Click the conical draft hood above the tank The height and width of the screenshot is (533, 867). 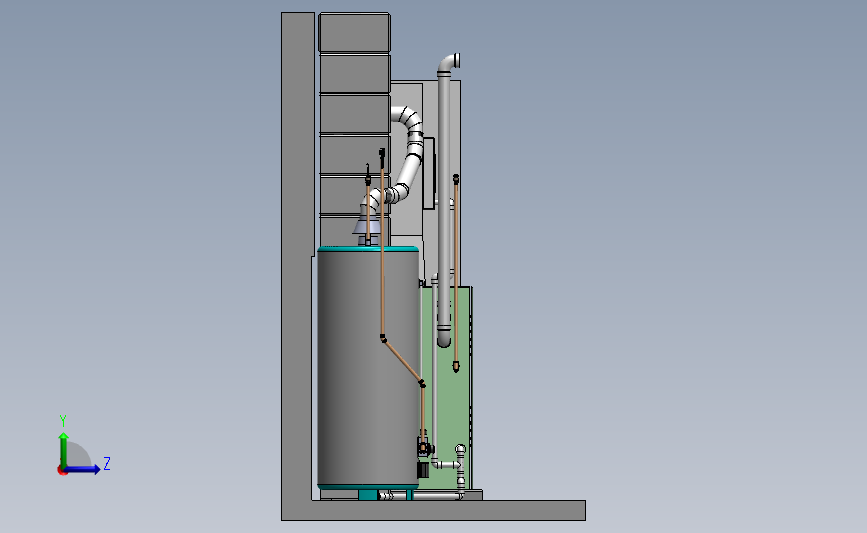click(367, 226)
